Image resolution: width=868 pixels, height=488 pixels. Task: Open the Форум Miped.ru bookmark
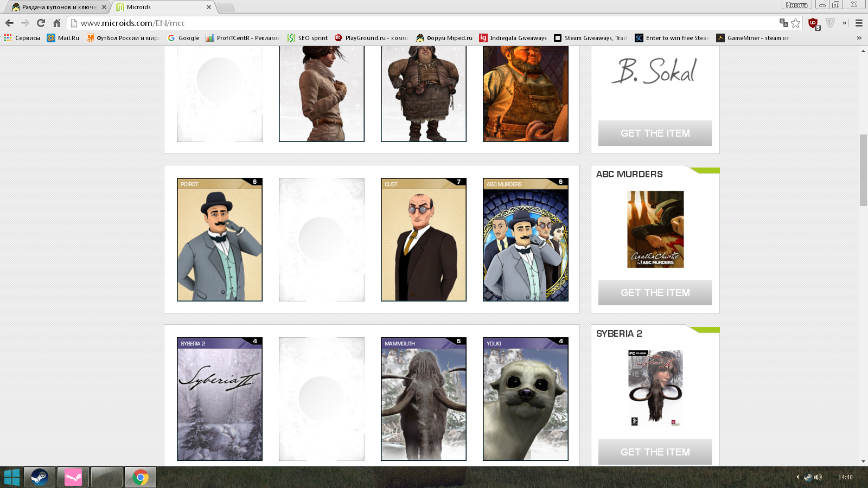444,38
